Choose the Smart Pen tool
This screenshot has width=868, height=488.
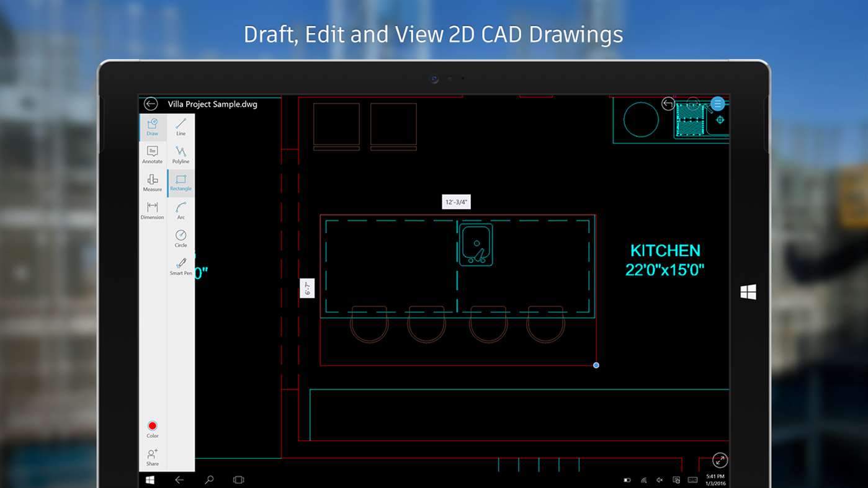tap(181, 267)
